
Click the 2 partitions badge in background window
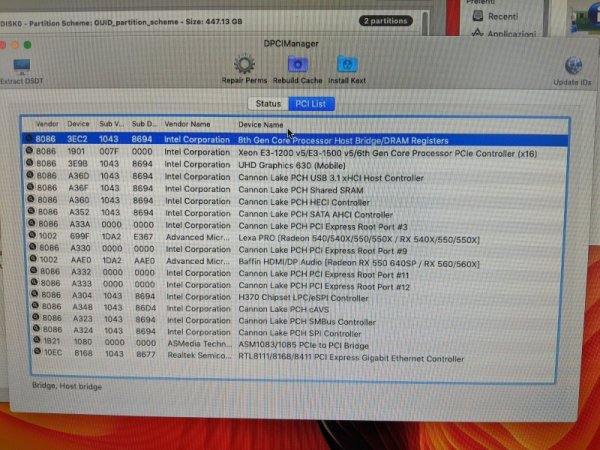[x=385, y=21]
